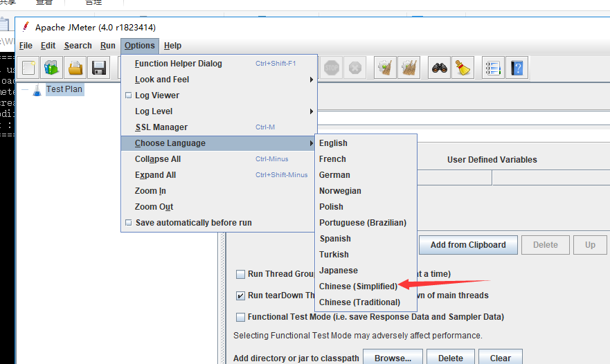Click the greyed Shutdown X icon
The width and height of the screenshot is (610, 364).
tap(355, 68)
